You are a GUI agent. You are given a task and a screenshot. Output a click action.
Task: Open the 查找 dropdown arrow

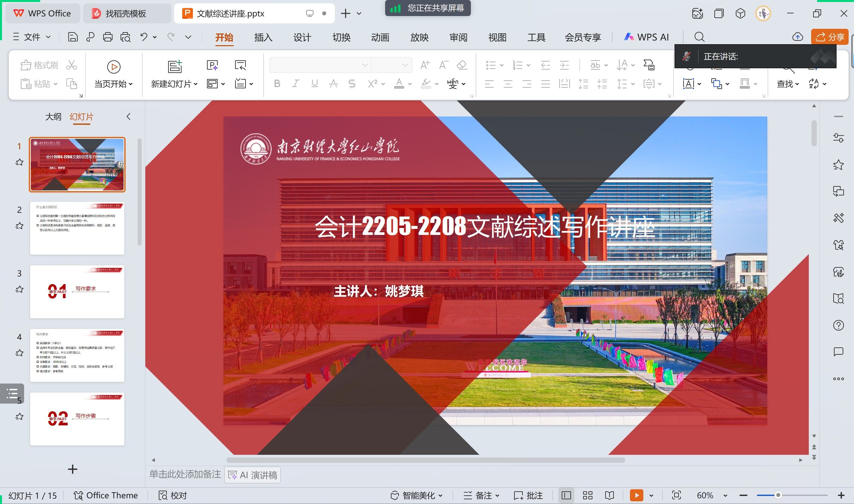[797, 84]
